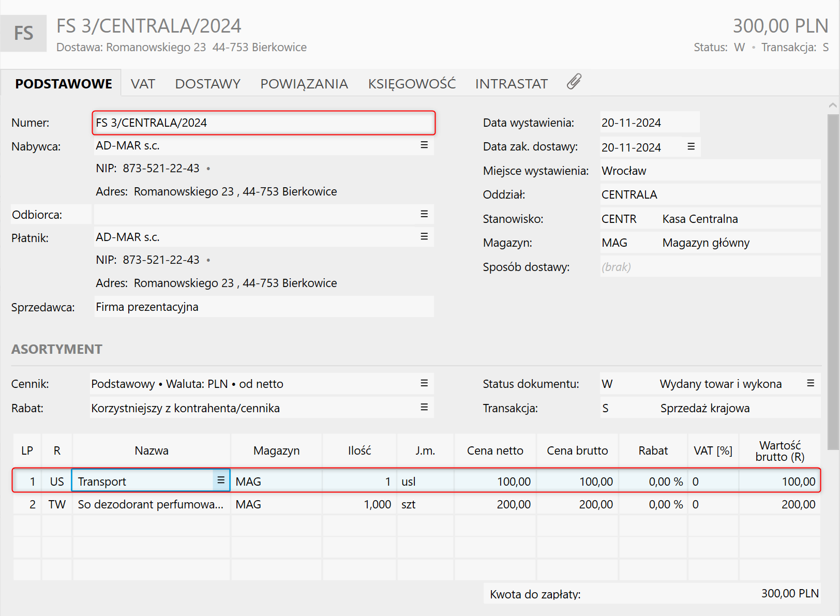The width and height of the screenshot is (840, 616).
Task: Open the Nabywca selection list icon
Action: [424, 145]
